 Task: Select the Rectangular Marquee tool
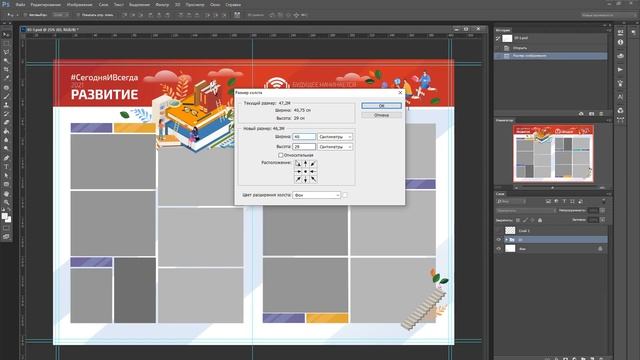tap(6, 43)
